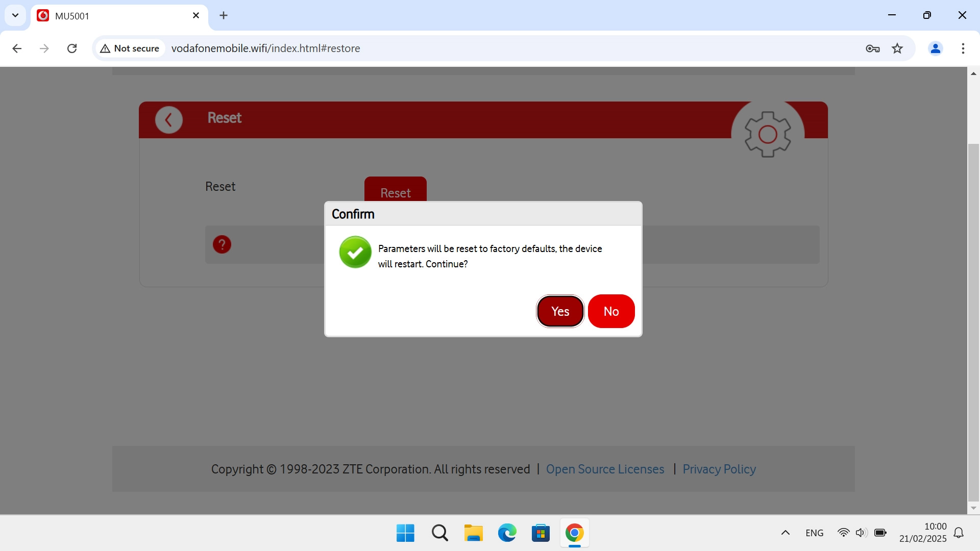980x551 pixels.
Task: Click the address bar URL field
Action: (x=357, y=48)
